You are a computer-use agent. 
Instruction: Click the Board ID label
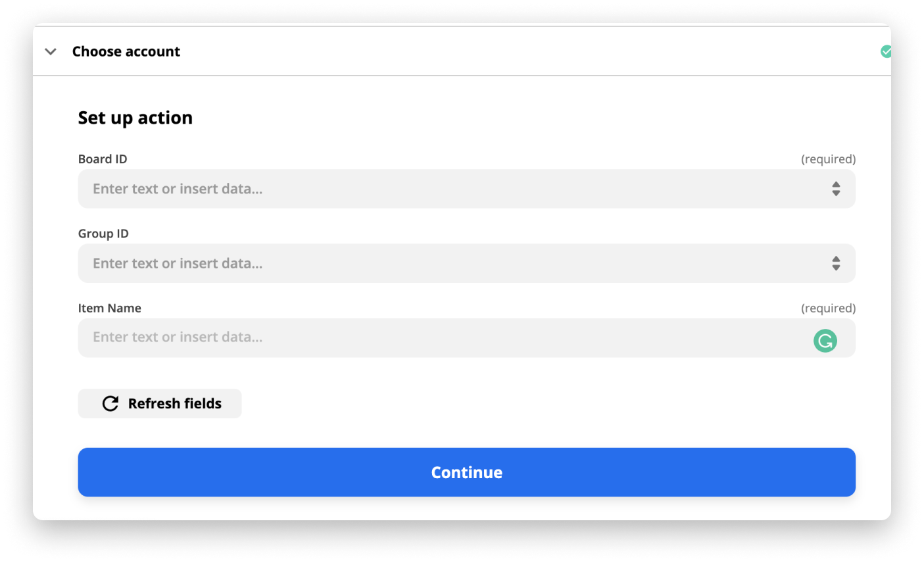103,159
